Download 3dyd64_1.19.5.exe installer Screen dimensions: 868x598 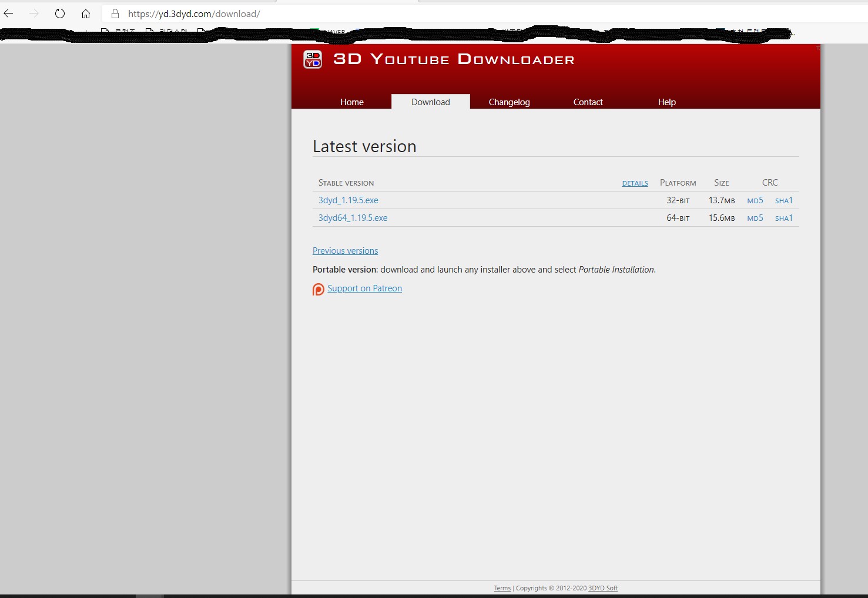click(x=353, y=218)
